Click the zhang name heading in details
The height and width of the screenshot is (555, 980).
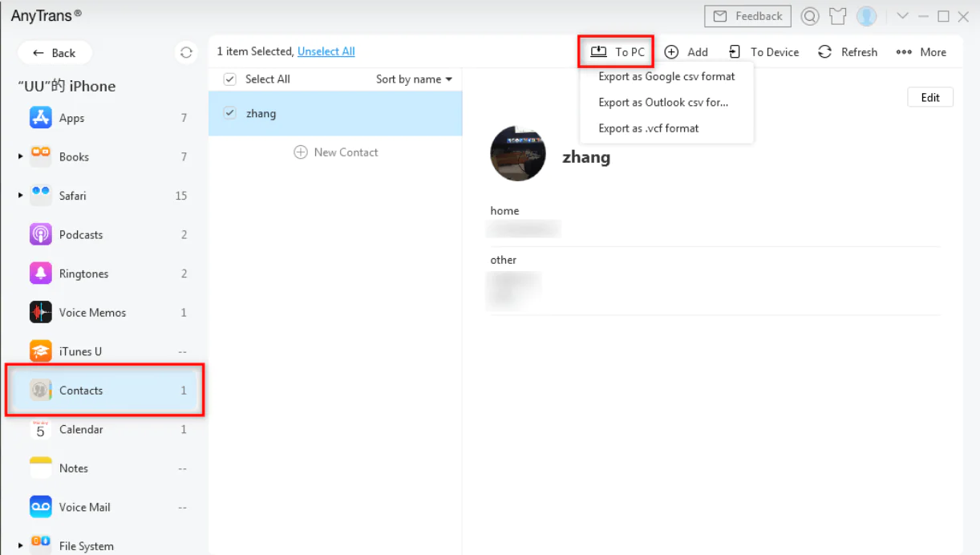click(586, 157)
